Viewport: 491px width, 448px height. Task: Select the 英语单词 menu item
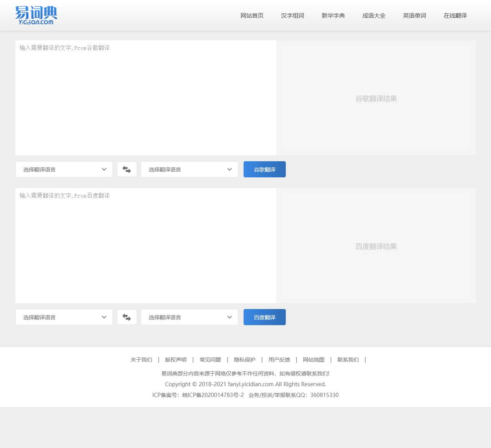click(414, 16)
